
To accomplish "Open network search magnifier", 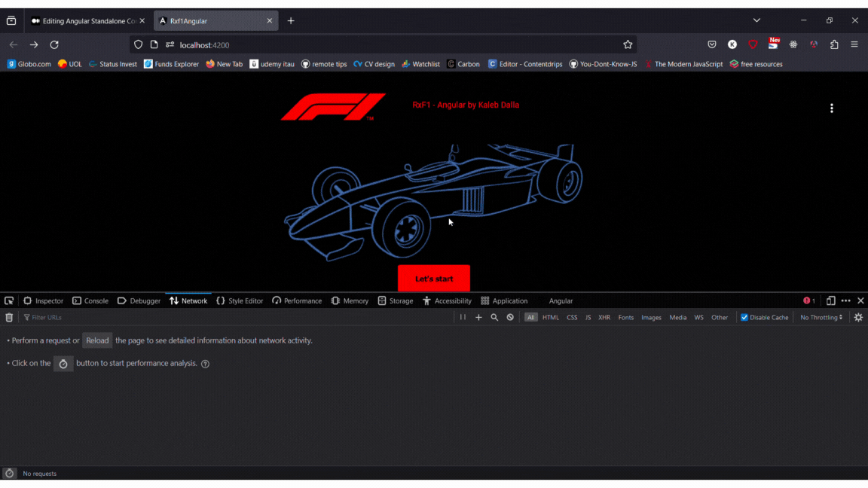I will (x=494, y=318).
